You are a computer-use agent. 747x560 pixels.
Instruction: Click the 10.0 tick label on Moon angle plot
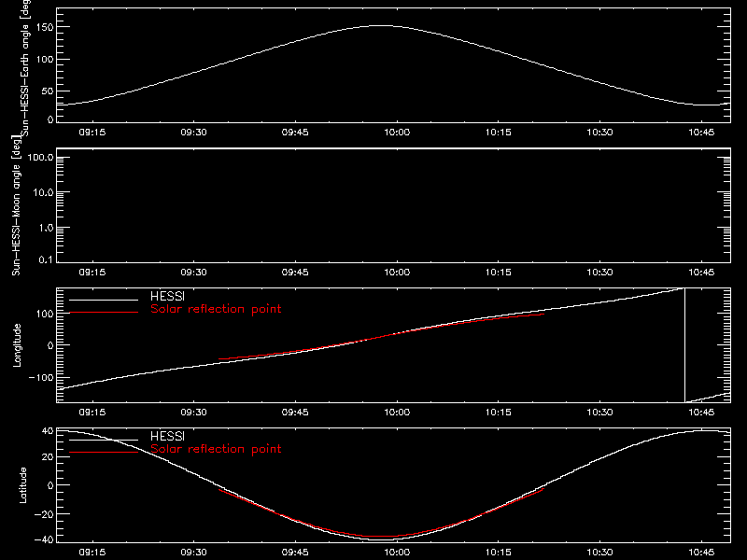click(43, 193)
